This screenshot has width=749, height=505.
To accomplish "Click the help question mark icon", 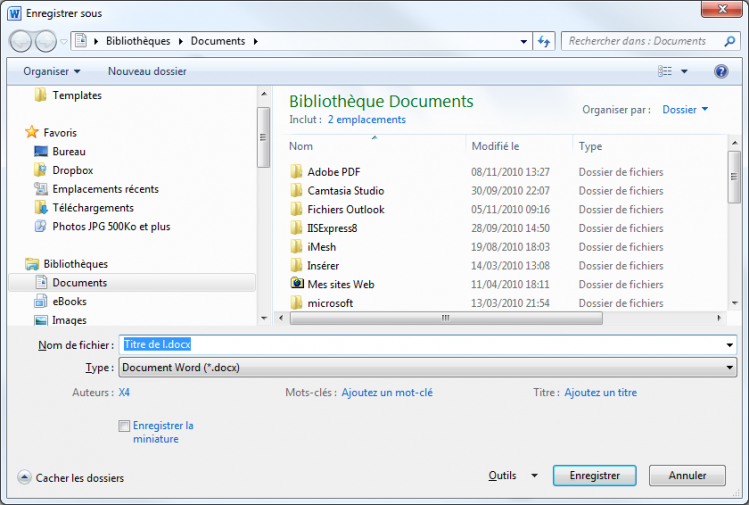I will [721, 71].
